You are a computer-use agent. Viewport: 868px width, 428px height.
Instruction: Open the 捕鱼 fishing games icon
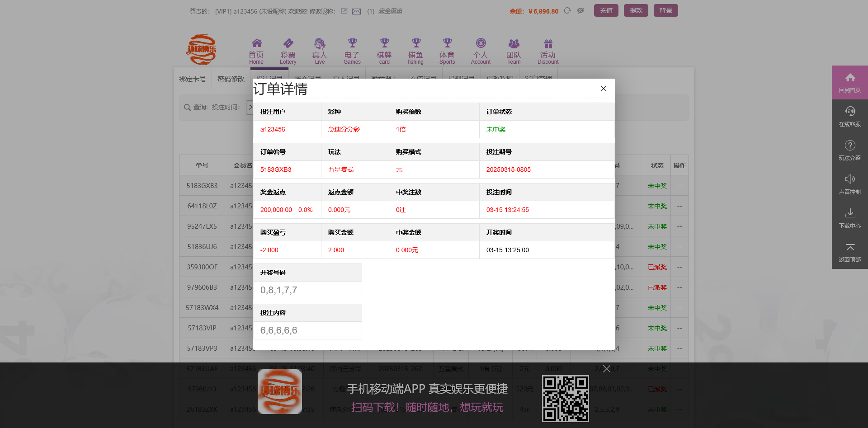[415, 50]
